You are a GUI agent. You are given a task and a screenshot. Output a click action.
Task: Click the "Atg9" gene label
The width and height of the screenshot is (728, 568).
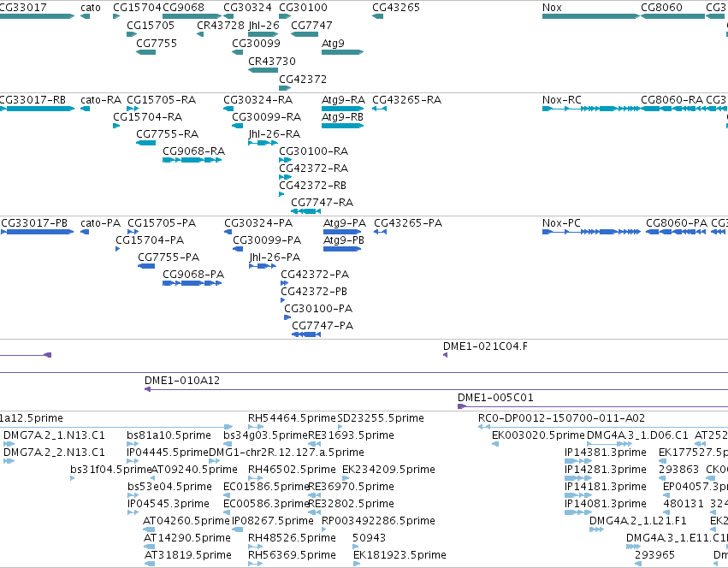click(333, 44)
